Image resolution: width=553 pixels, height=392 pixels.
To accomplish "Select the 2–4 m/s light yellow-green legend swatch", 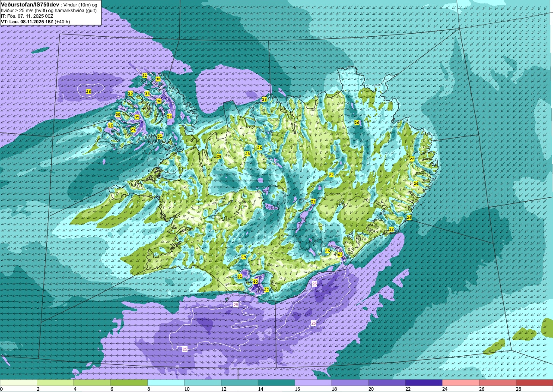I will (x=55, y=383).
